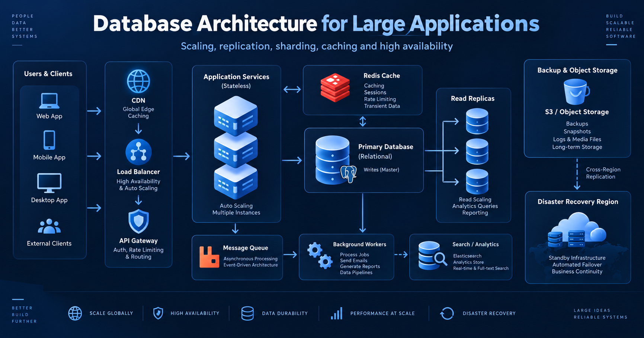This screenshot has height=338, width=644.
Task: Click the Background Workers gears icon
Action: pos(320,255)
